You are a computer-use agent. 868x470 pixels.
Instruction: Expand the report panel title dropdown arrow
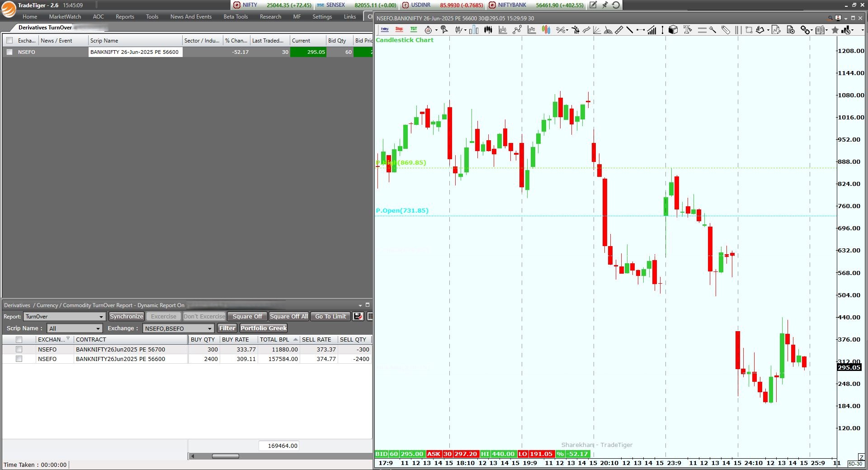click(x=360, y=305)
